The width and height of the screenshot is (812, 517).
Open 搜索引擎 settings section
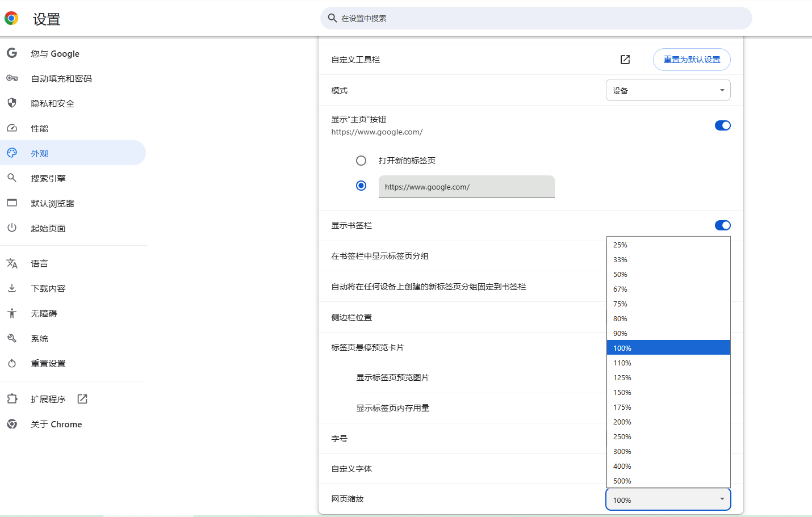[73, 178]
